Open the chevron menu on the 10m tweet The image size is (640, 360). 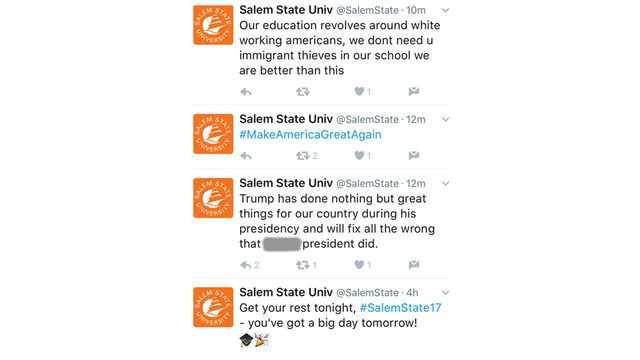click(x=445, y=10)
